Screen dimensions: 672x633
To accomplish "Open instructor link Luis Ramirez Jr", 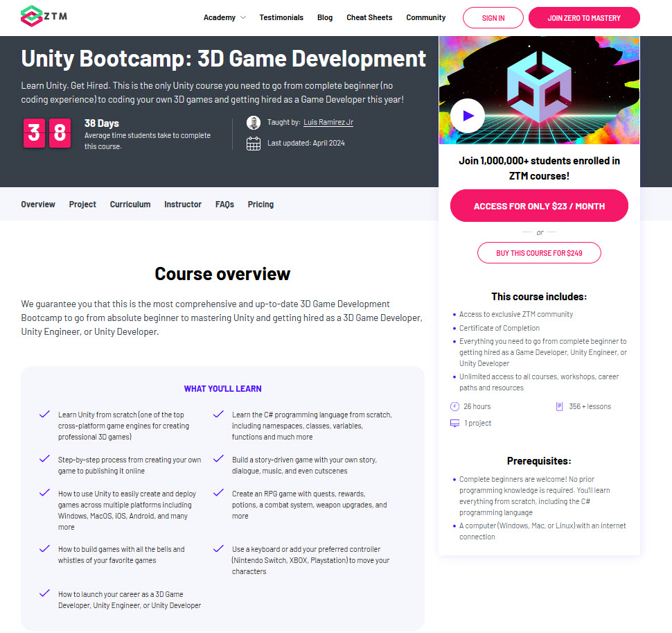I will pyautogui.click(x=328, y=122).
